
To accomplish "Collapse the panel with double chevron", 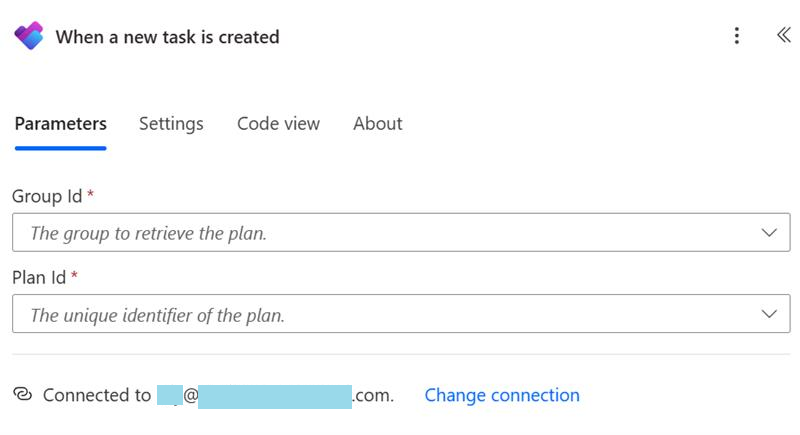I will tap(783, 35).
